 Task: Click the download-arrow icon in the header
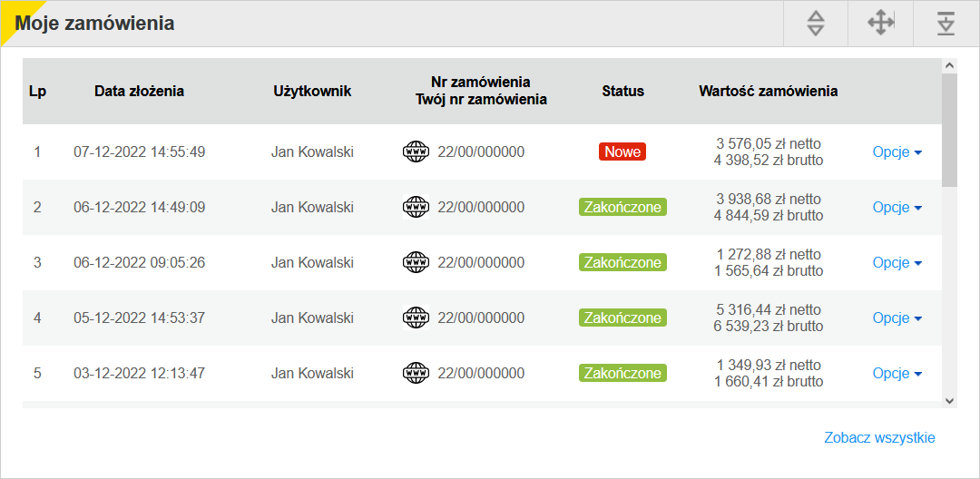coord(946,24)
